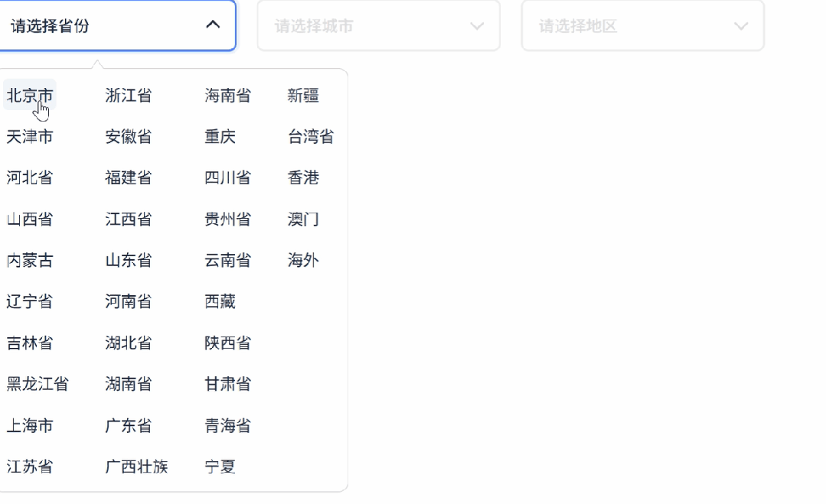Select 内蒙古 from the province options

29,260
